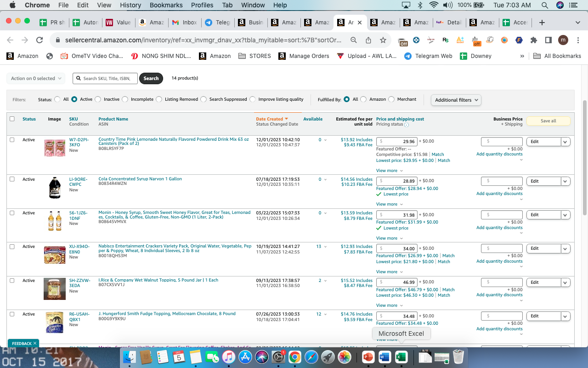
Task: Switch to the Business tab
Action: (x=250, y=23)
